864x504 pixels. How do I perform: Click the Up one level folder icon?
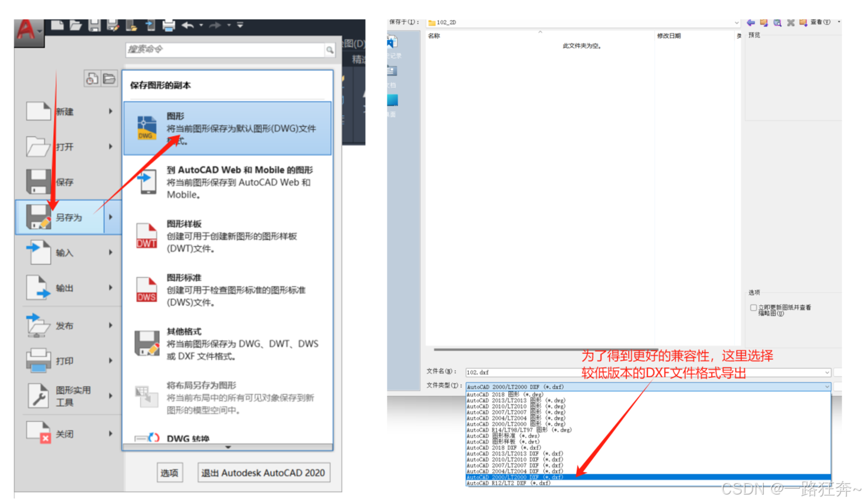tap(764, 22)
